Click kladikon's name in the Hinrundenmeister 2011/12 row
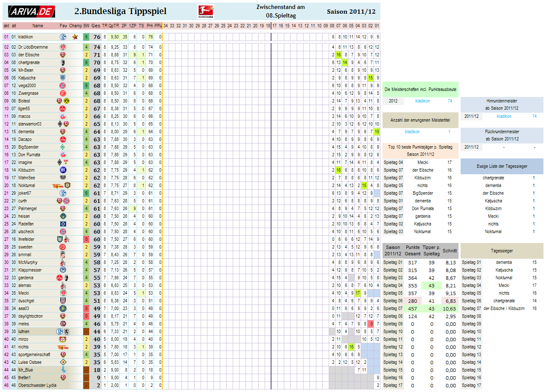This screenshot has height=392, width=546. point(504,117)
